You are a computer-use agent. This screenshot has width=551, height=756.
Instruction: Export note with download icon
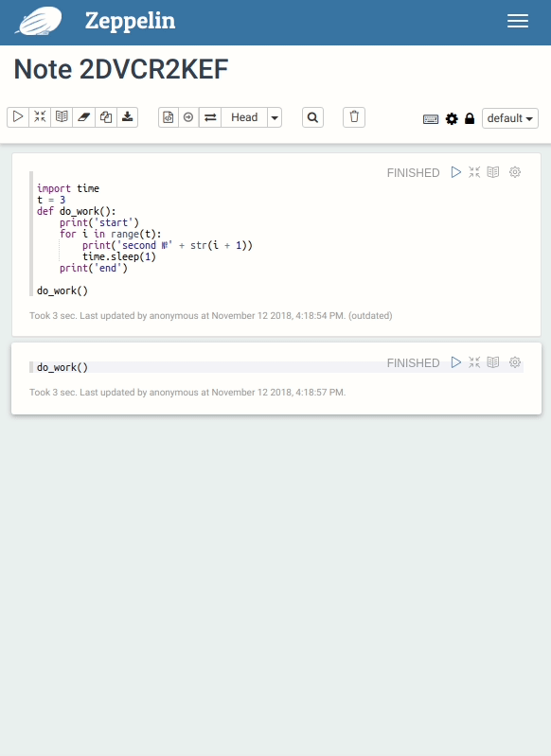128,117
